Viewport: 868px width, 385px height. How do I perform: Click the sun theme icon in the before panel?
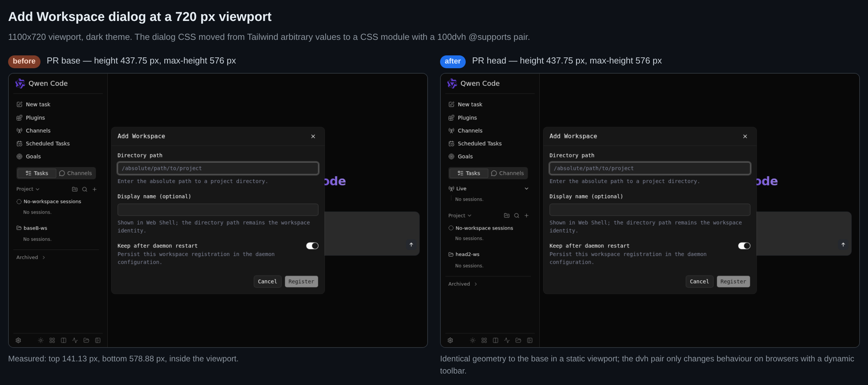(x=40, y=340)
